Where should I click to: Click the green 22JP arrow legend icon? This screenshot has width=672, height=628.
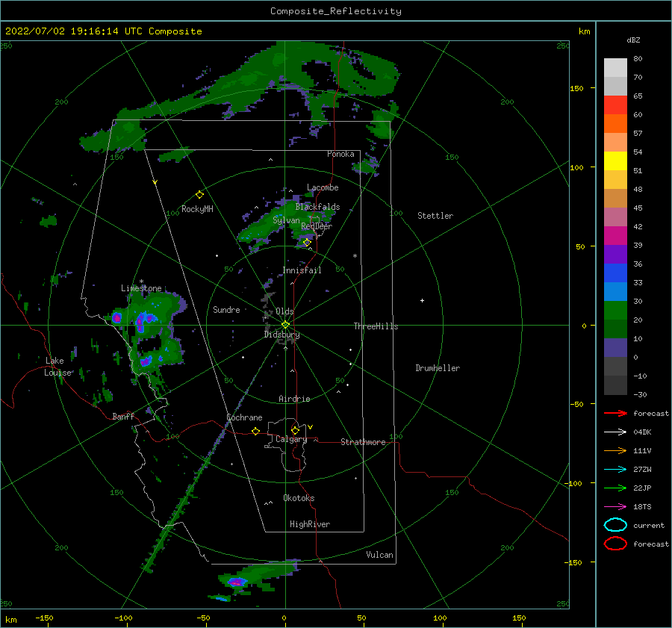pyautogui.click(x=615, y=488)
